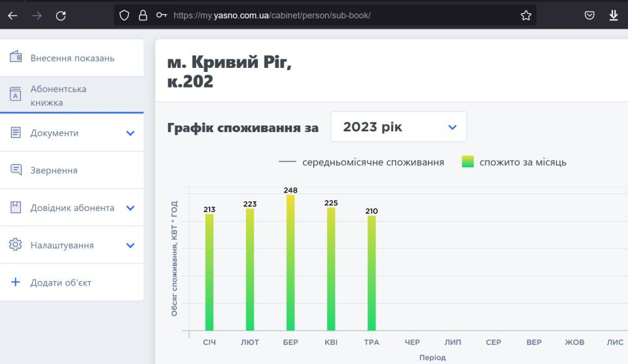Click the shield tracking protection icon
This screenshot has width=628, height=364.
click(x=125, y=16)
